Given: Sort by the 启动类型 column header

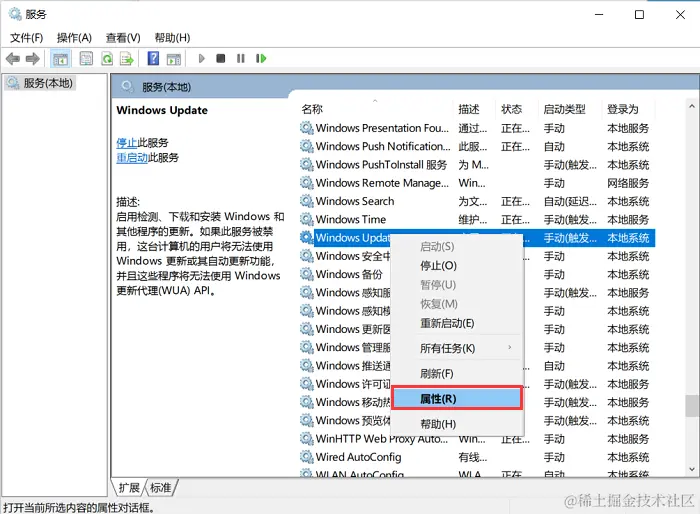Looking at the screenshot, I should [x=569, y=109].
